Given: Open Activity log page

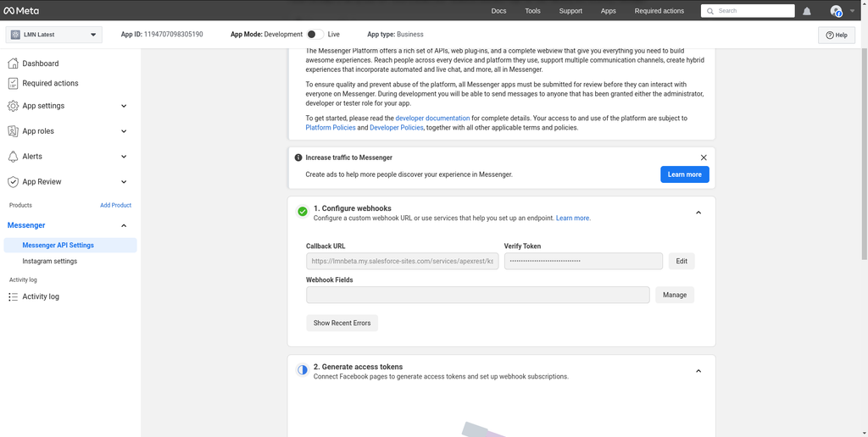Looking at the screenshot, I should coord(41,296).
